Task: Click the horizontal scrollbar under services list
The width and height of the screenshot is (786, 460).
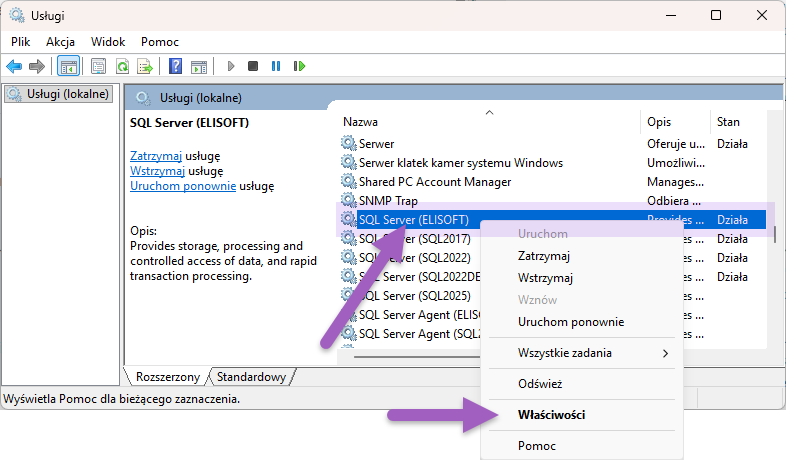Action: tap(416, 357)
